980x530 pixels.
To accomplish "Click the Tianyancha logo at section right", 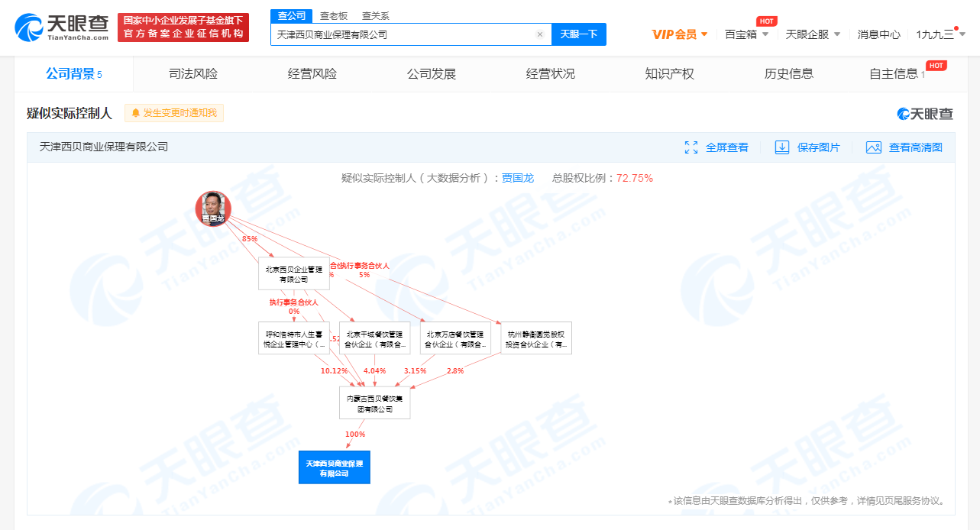I will pos(926,114).
